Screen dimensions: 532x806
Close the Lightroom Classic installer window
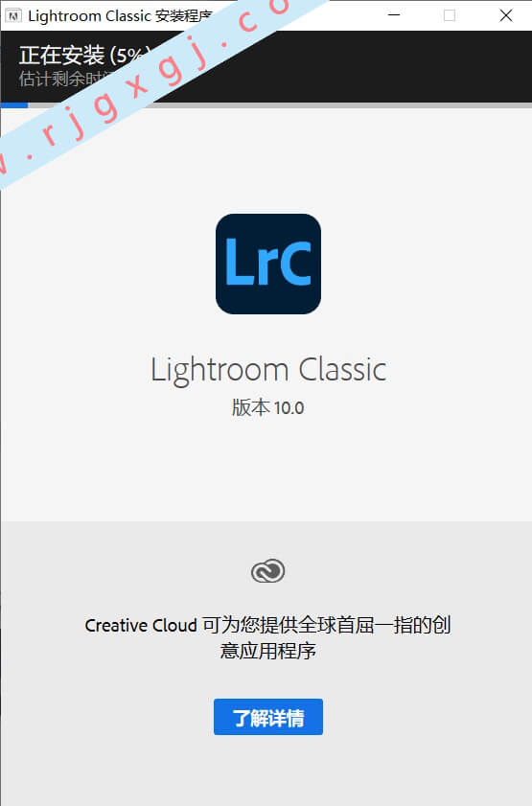tap(506, 15)
